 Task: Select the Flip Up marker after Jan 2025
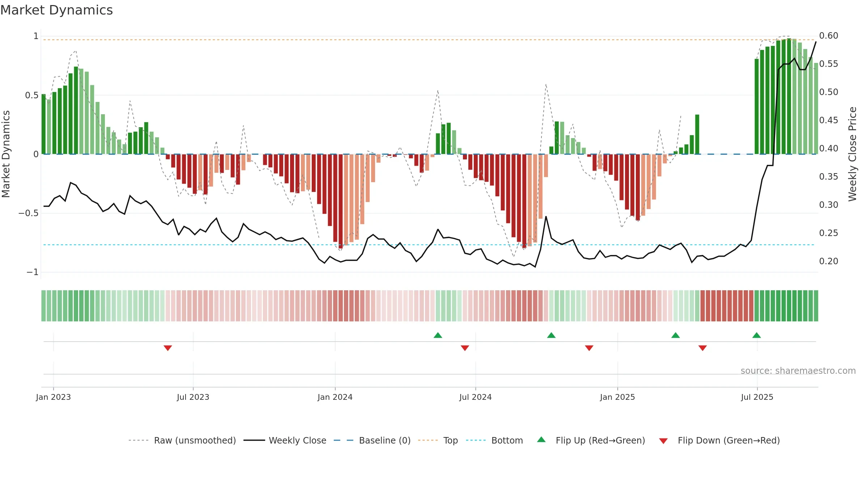coord(676,335)
